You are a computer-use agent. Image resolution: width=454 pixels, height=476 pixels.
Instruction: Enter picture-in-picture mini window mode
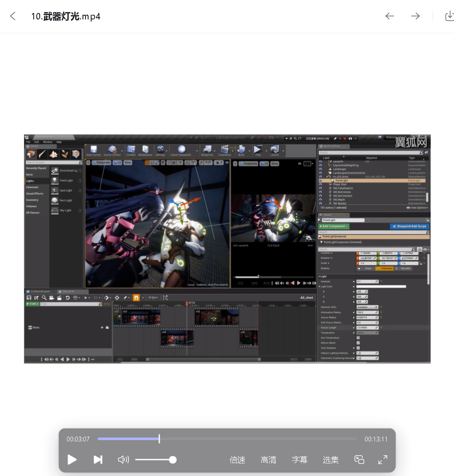(x=359, y=460)
